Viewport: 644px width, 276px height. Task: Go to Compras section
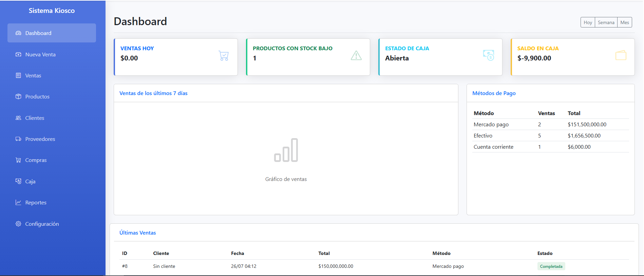click(52, 160)
